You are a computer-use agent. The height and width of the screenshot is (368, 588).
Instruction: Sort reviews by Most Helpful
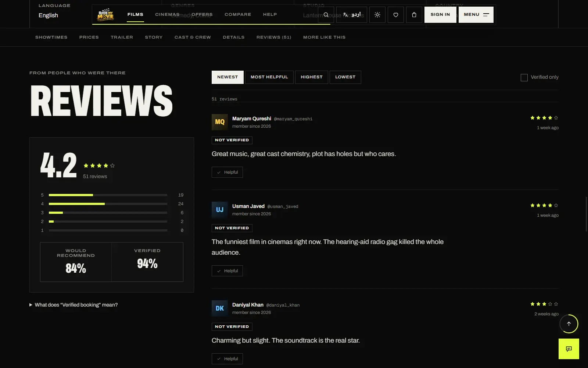point(269,77)
